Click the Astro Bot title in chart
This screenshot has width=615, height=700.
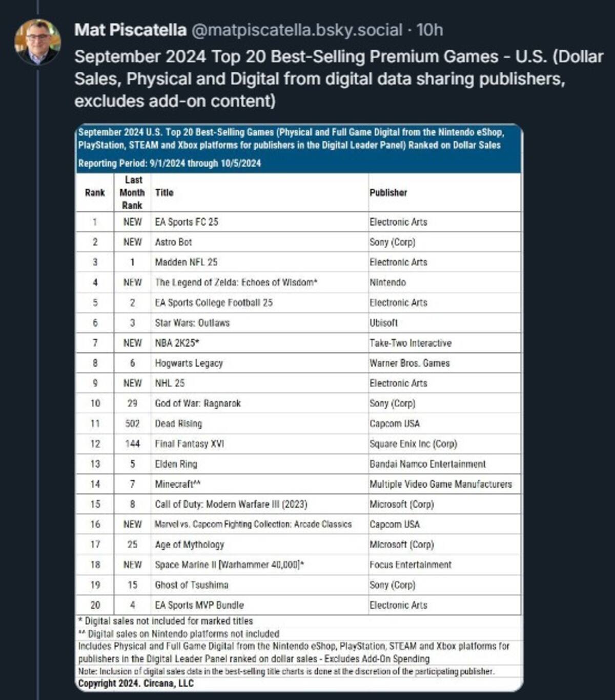[173, 242]
